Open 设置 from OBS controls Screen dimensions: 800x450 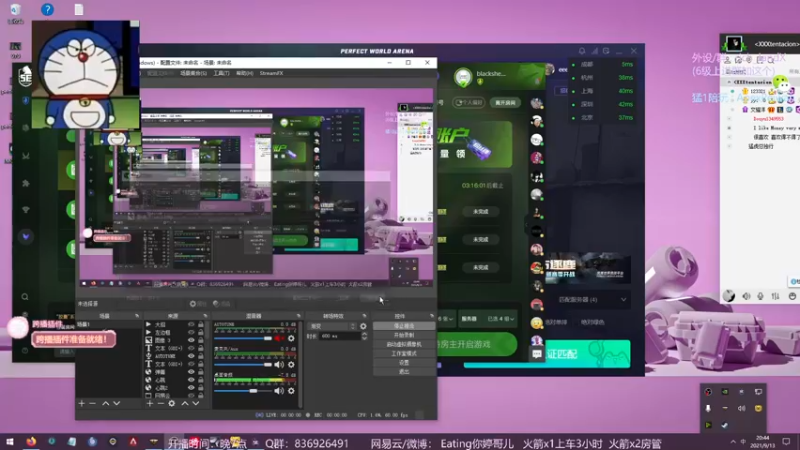404,363
